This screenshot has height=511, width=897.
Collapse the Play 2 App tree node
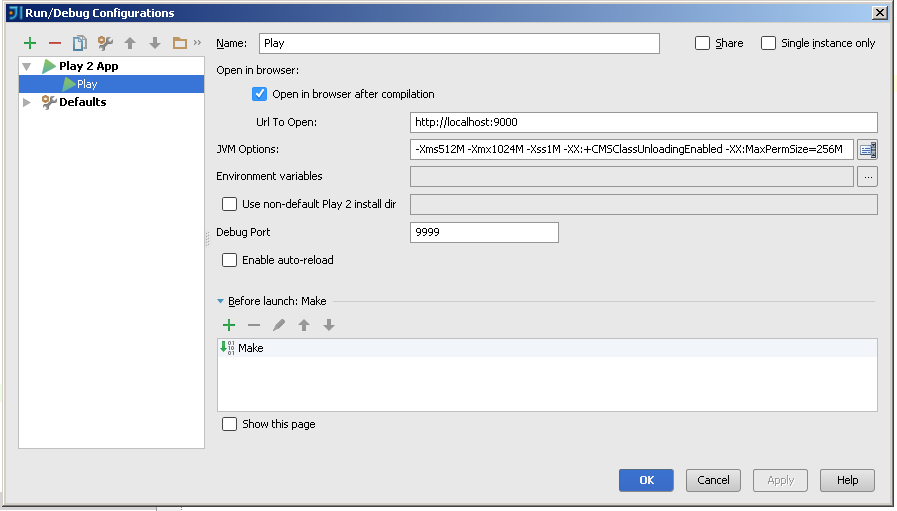(26, 66)
